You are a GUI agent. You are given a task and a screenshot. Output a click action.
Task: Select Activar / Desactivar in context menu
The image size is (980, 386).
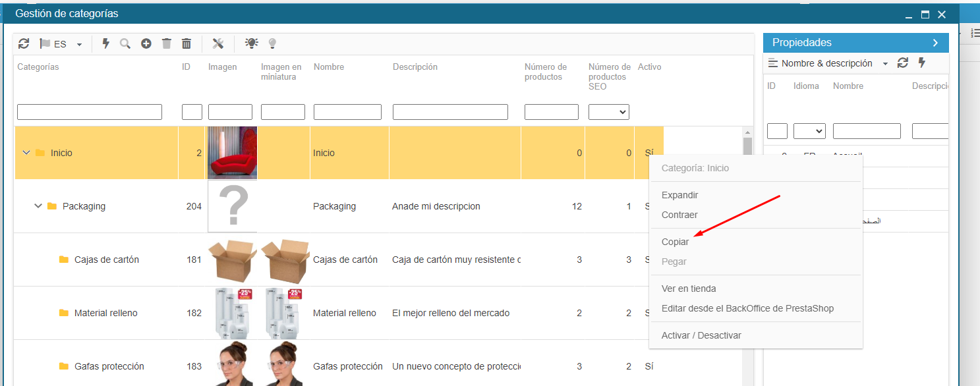click(701, 335)
